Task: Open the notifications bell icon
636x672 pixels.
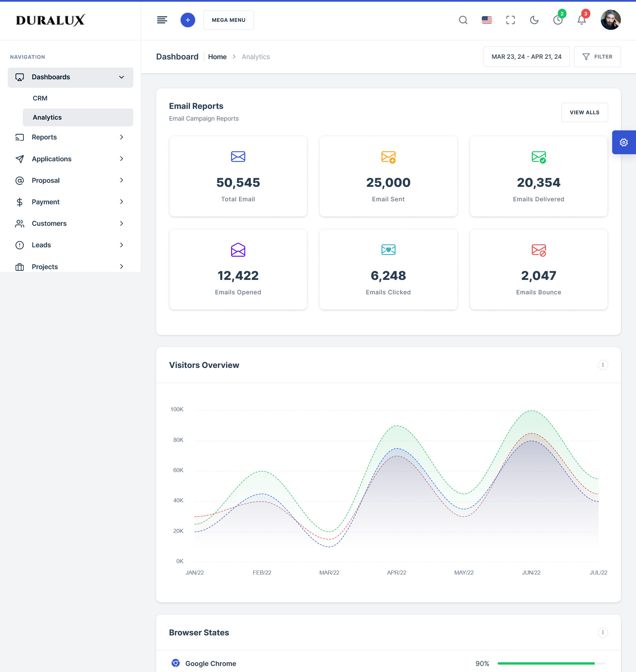Action: click(x=582, y=20)
